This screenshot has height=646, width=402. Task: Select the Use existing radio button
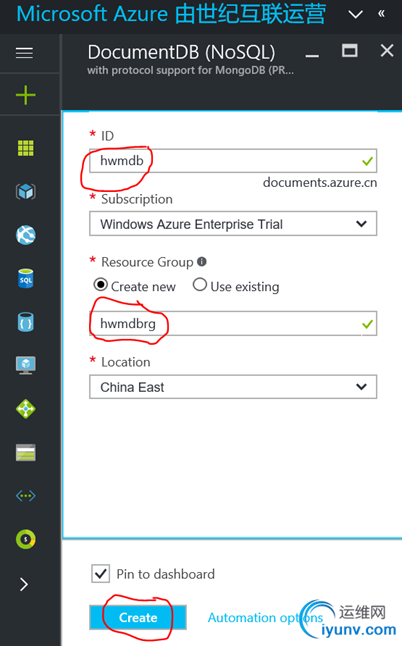click(x=200, y=285)
